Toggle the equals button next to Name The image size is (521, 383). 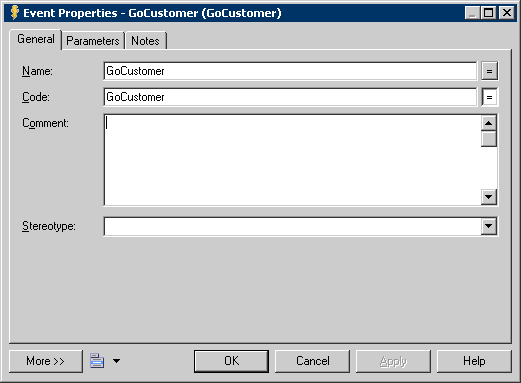(x=489, y=71)
